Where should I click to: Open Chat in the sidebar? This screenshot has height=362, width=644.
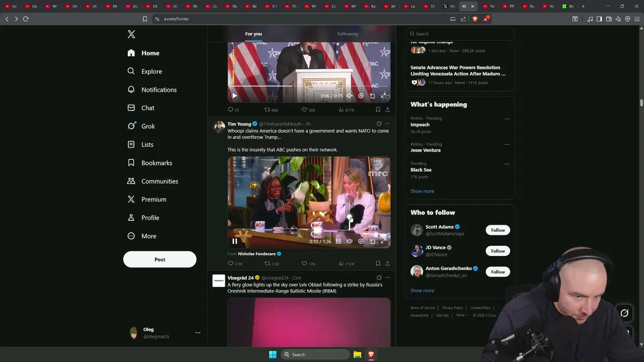(x=141, y=108)
